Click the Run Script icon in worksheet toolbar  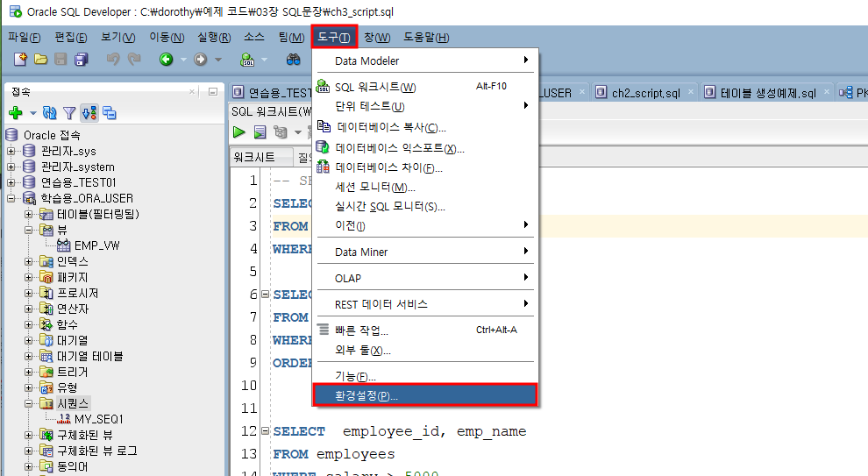coord(260,132)
